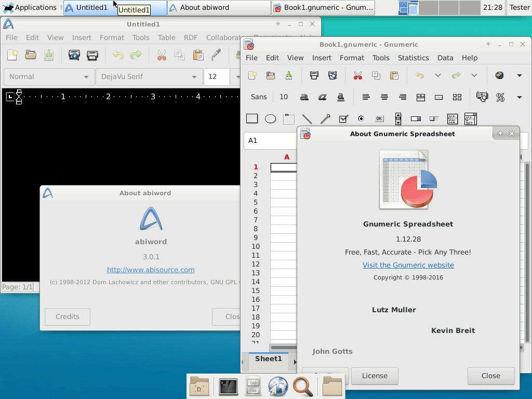The height and width of the screenshot is (399, 532).
Task: Copy icon in Gnumeric toolbar
Action: tap(376, 75)
